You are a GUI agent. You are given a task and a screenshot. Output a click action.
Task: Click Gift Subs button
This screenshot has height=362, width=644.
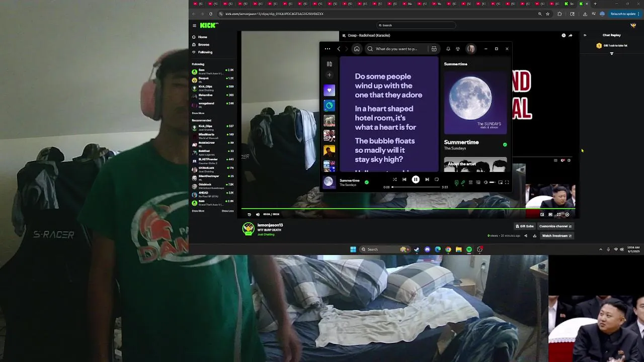(x=524, y=226)
